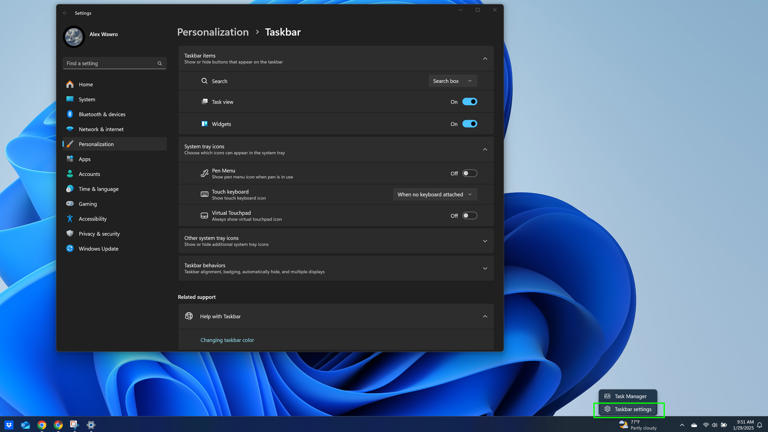Click the Privacy & security shield icon
This screenshot has width=768, height=432.
(x=70, y=234)
